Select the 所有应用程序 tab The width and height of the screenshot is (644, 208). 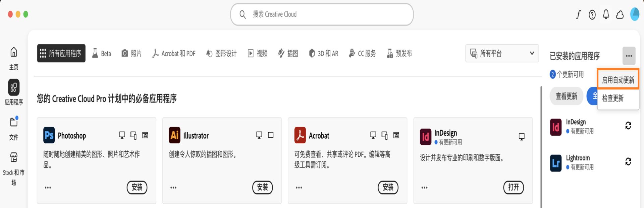(61, 53)
